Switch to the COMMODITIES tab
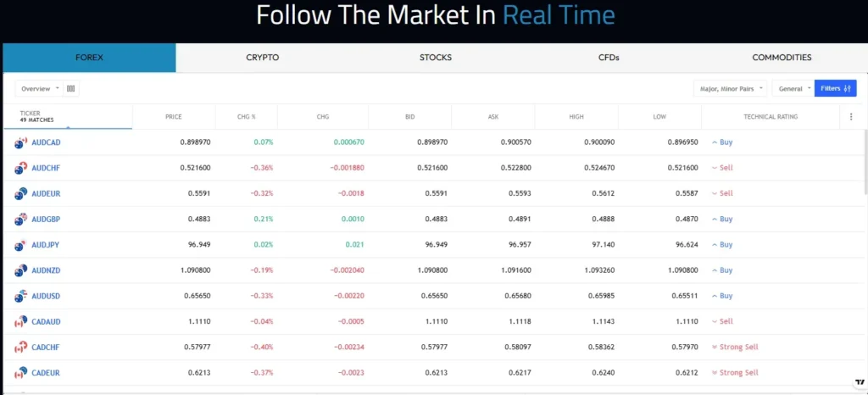This screenshot has width=868, height=395. [782, 58]
